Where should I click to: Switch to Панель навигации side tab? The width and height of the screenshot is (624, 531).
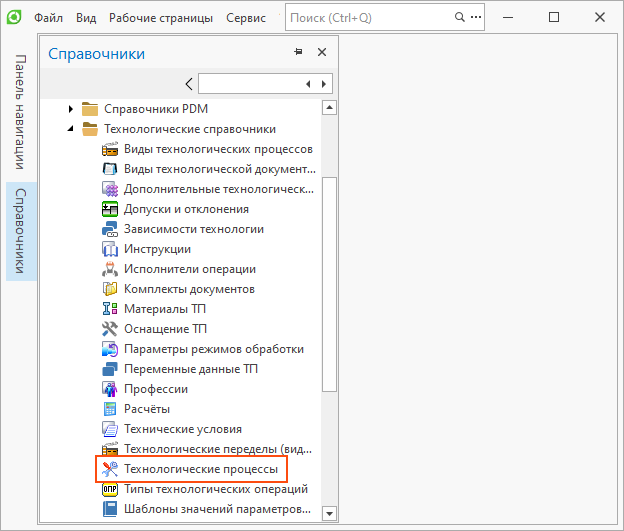[x=21, y=112]
